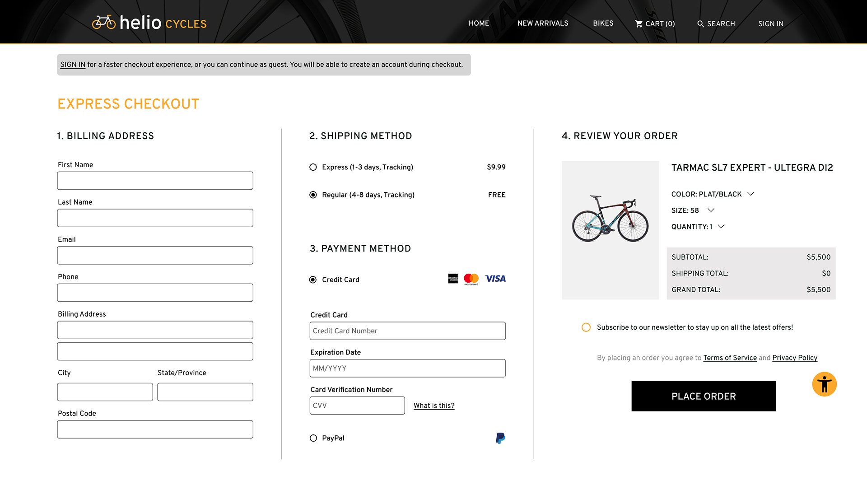Select Express shipping option
Viewport: 867px width, 504px height.
tap(313, 167)
